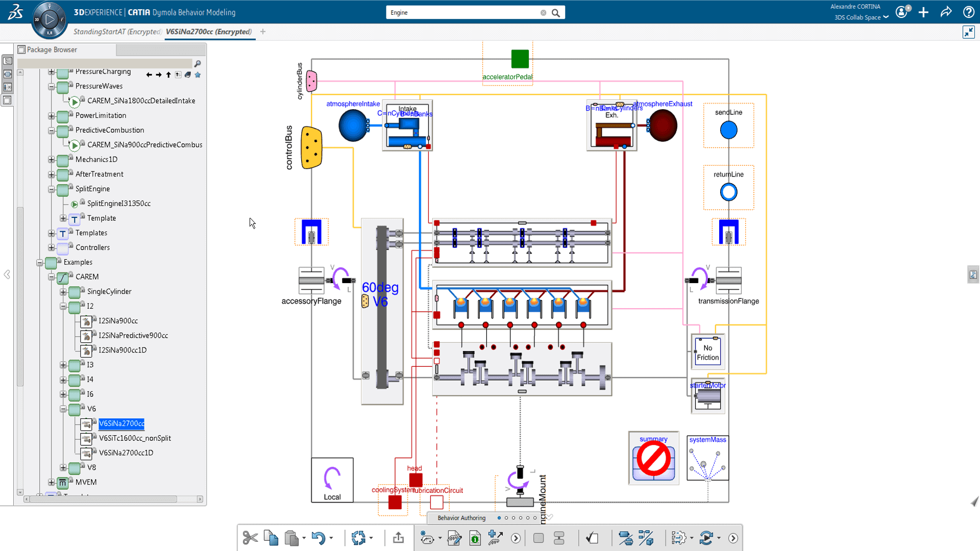The width and height of the screenshot is (980, 551).
Task: Add a new tab with plus
Action: (x=263, y=32)
